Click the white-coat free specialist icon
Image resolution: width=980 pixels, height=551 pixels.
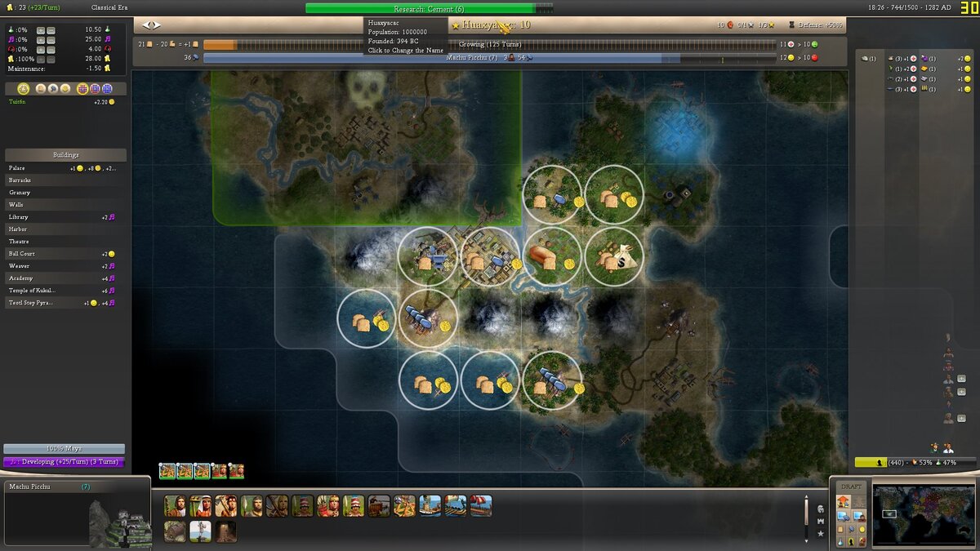coord(948,448)
